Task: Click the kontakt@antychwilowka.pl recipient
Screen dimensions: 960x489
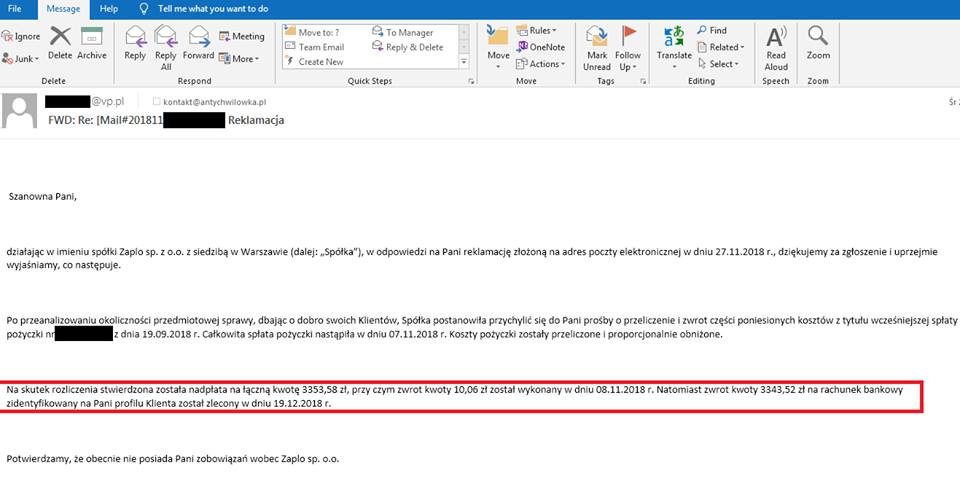Action: [214, 102]
